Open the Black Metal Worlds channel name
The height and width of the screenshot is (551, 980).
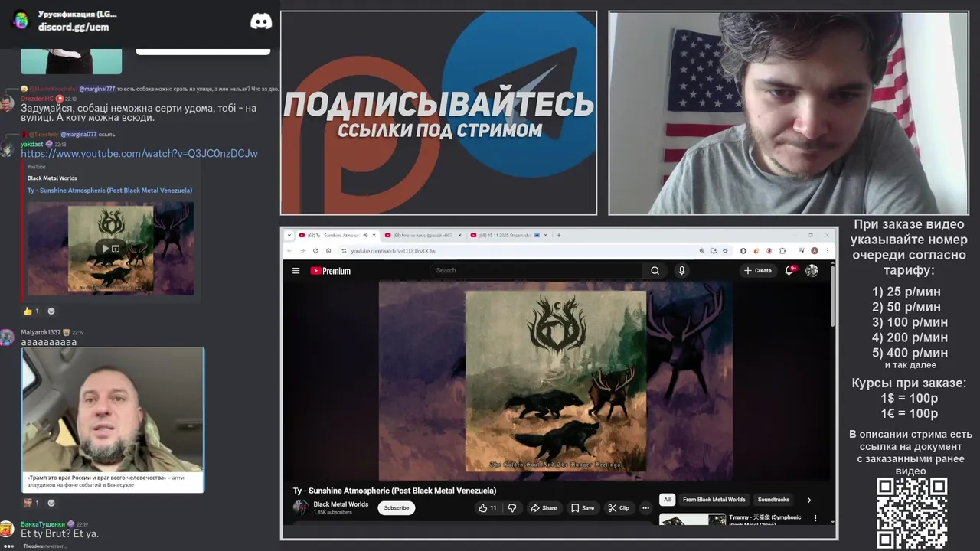click(341, 504)
